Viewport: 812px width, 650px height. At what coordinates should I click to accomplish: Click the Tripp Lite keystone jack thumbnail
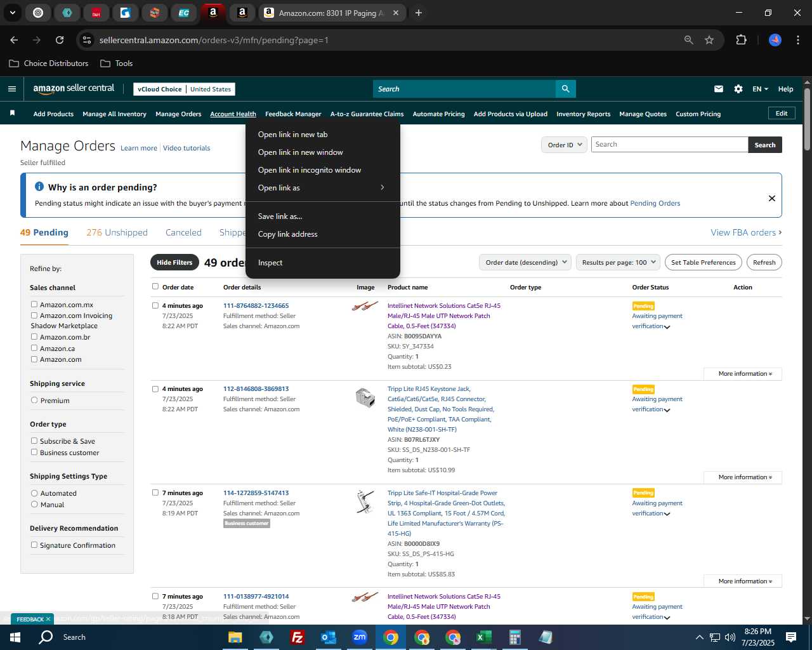365,397
